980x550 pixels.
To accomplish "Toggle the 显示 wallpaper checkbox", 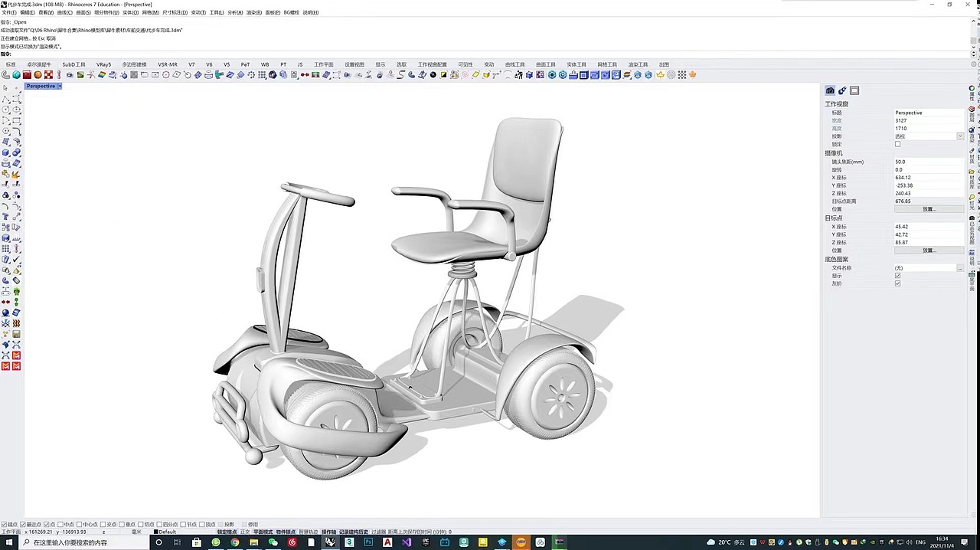I will click(x=898, y=276).
